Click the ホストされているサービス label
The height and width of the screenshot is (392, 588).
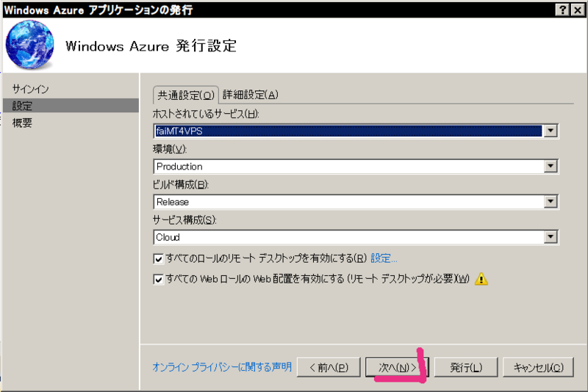pos(206,114)
